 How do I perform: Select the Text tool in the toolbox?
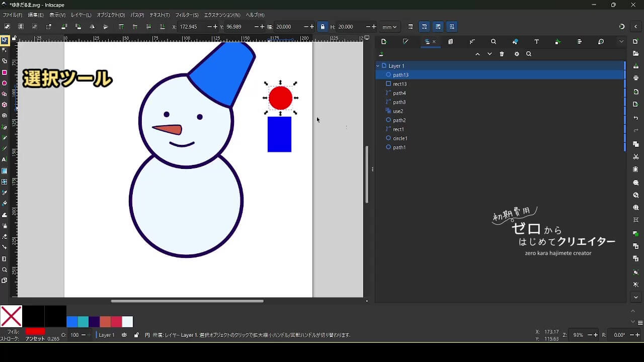point(5,159)
